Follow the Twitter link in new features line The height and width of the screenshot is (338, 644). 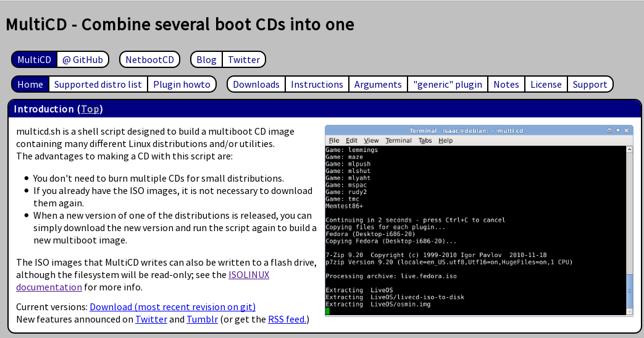151,319
